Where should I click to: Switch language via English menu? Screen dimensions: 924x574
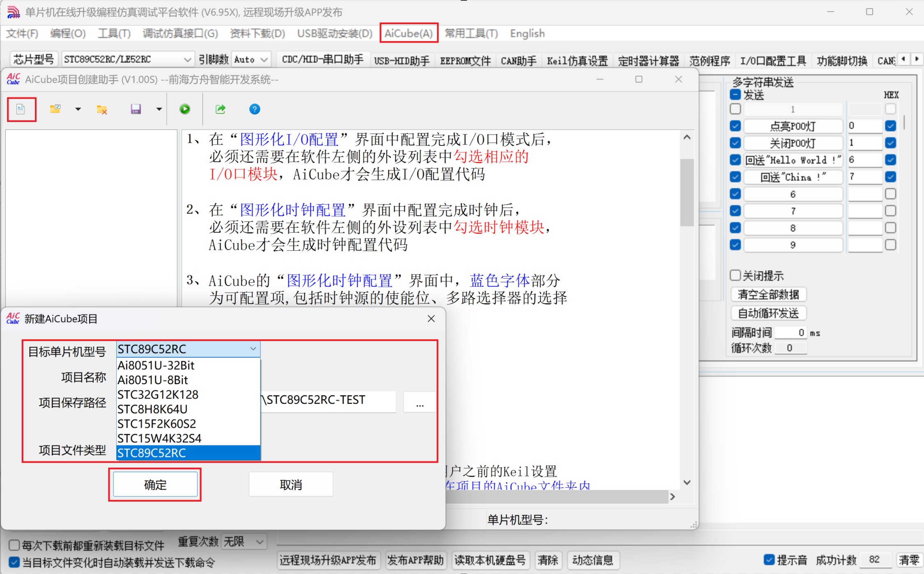coord(527,33)
